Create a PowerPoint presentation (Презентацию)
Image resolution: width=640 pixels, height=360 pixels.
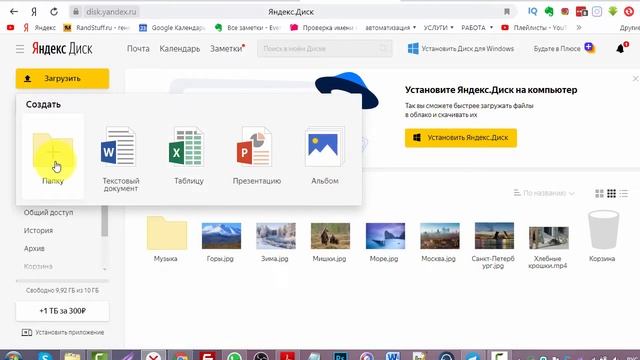(256, 156)
